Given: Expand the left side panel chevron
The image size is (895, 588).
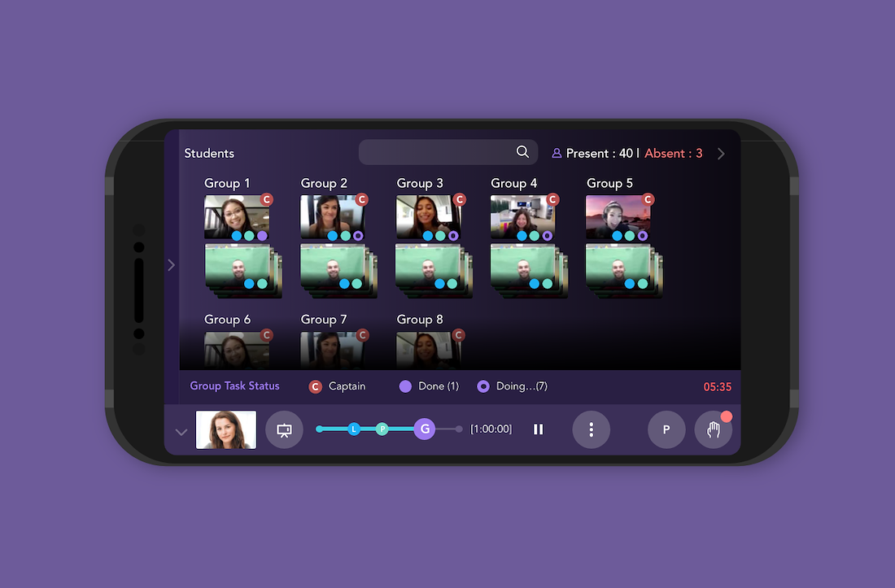Looking at the screenshot, I should (x=171, y=264).
